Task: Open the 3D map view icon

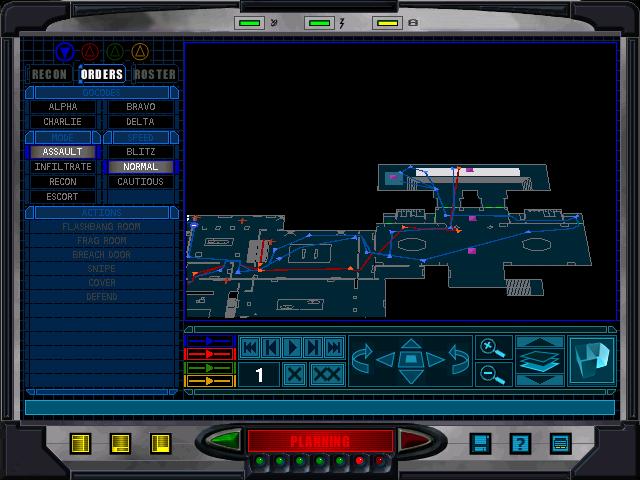Action: tap(592, 360)
